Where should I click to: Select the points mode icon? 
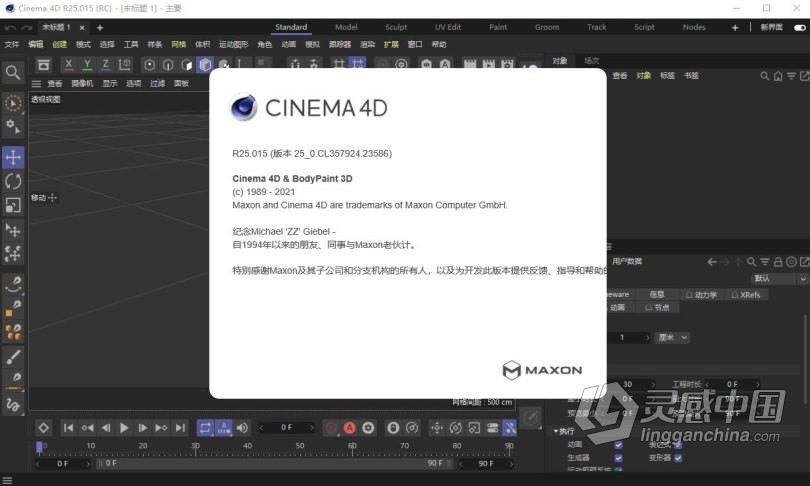149,65
